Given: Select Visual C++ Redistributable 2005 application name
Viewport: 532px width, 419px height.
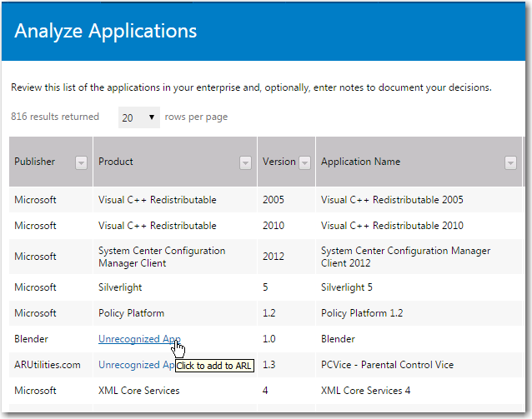Looking at the screenshot, I should (x=392, y=200).
